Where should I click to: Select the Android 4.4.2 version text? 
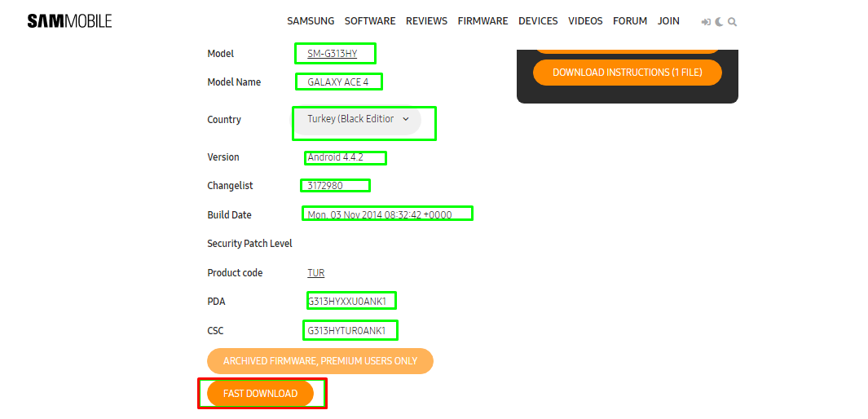pos(335,157)
